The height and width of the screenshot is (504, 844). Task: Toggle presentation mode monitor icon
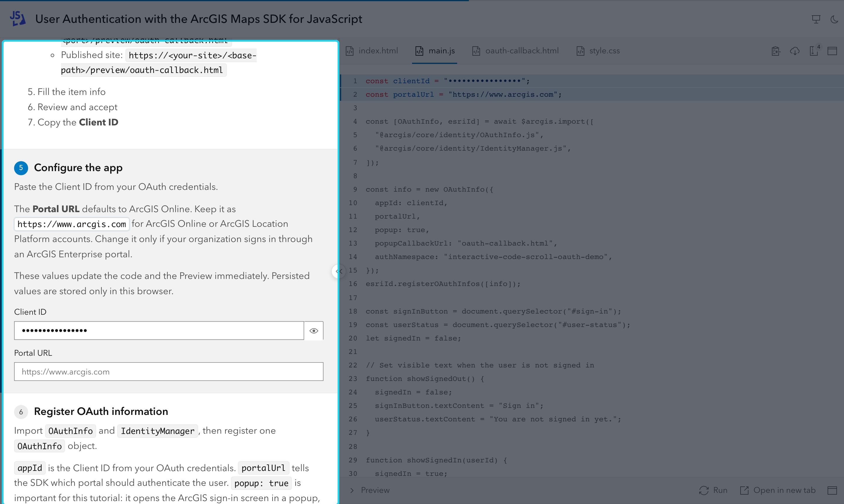click(x=816, y=19)
